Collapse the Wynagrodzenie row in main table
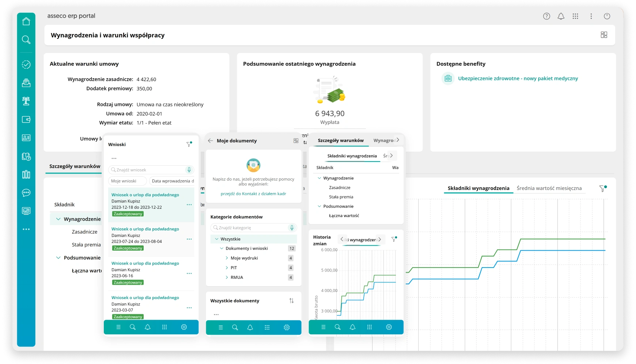Screen dimensions: 636x364 58,219
